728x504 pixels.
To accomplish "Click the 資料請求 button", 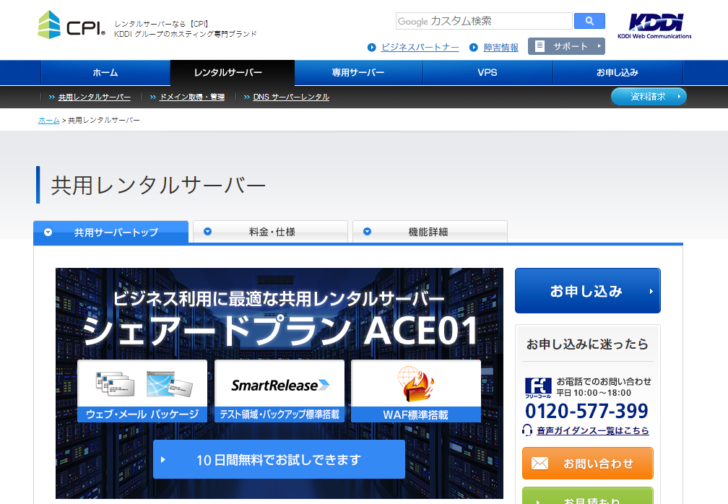I will click(x=649, y=97).
